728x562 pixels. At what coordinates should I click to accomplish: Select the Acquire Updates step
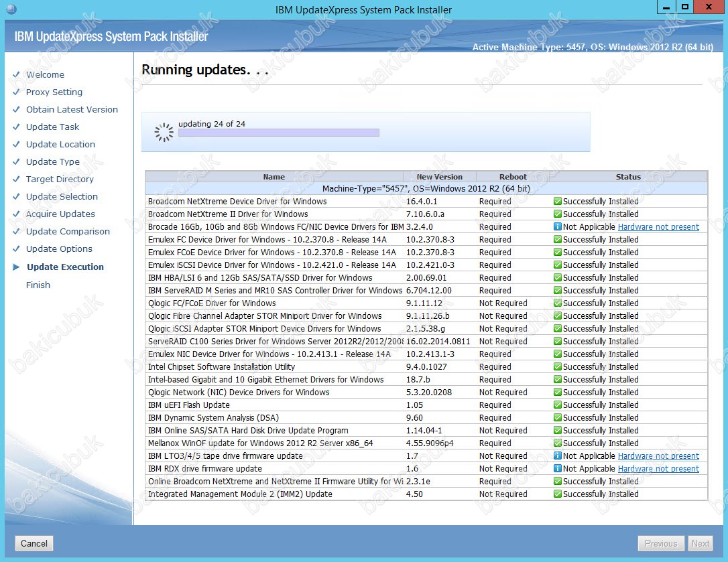click(60, 214)
